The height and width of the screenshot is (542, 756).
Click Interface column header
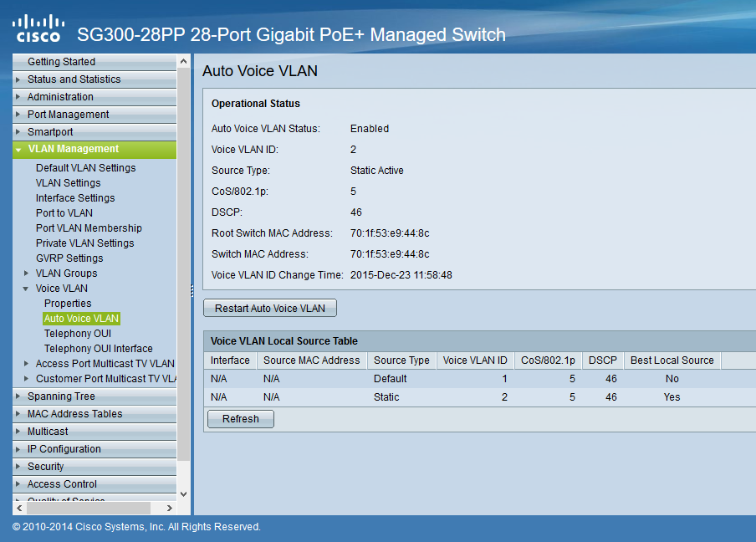(x=230, y=360)
